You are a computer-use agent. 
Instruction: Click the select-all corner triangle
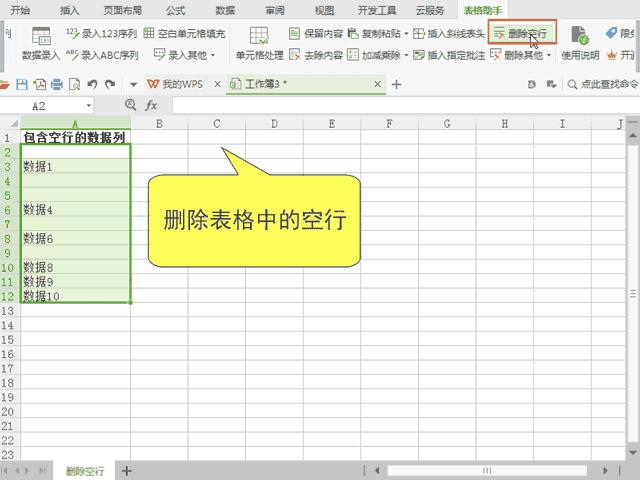13,123
